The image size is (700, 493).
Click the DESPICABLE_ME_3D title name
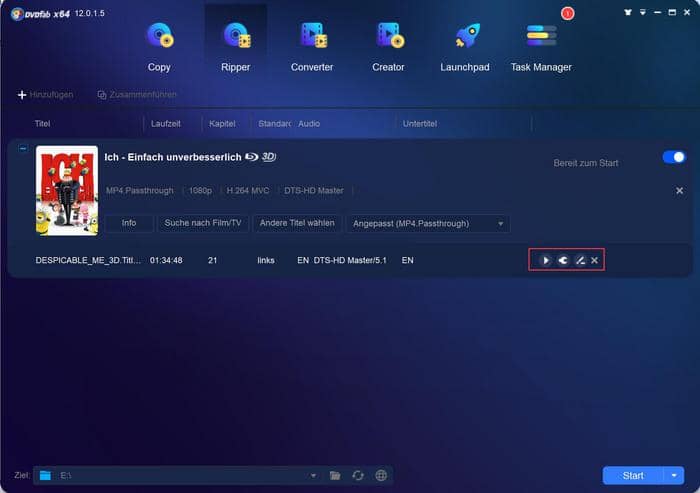[x=88, y=260]
